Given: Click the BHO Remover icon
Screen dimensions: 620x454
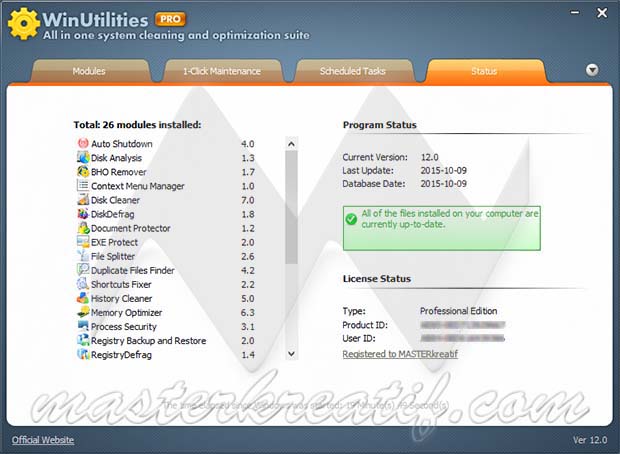Looking at the screenshot, I should pyautogui.click(x=83, y=172).
